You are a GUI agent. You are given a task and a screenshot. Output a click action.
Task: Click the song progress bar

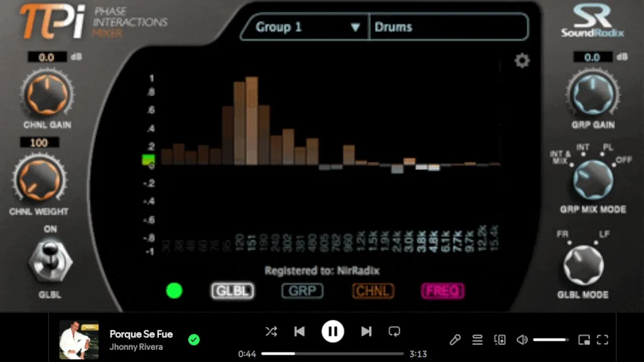(332, 353)
